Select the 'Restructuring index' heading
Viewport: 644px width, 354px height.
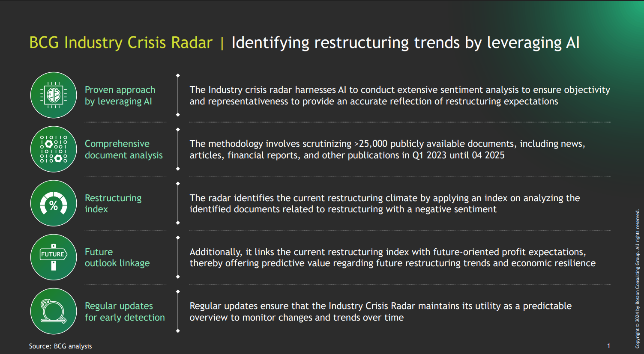[113, 203]
